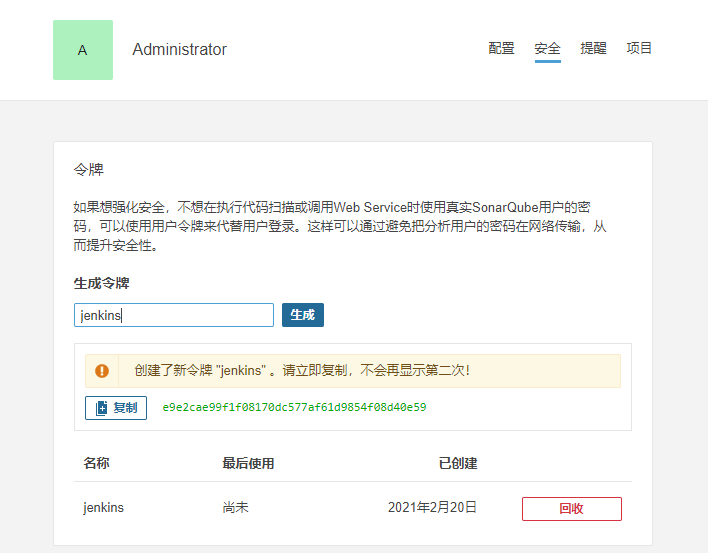Click the green generated token string
This screenshot has width=708, height=553.
click(x=294, y=408)
